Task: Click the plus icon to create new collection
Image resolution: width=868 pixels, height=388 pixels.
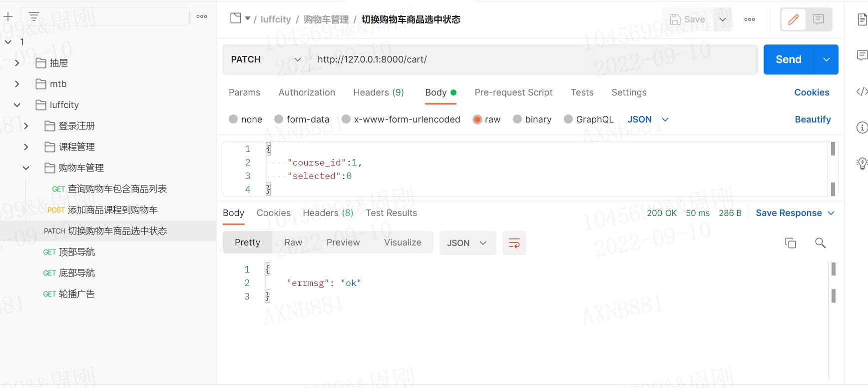Action: [8, 16]
